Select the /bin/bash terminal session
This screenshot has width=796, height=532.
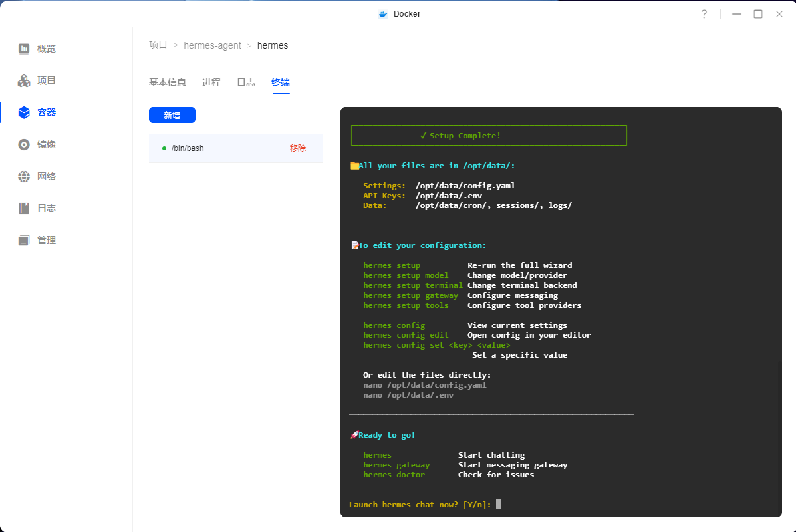point(235,148)
